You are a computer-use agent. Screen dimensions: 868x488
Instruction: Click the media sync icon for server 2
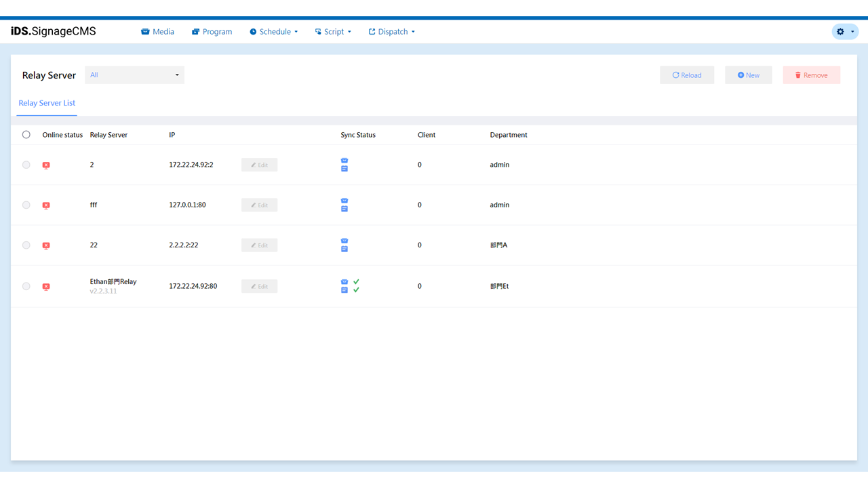[x=344, y=161]
